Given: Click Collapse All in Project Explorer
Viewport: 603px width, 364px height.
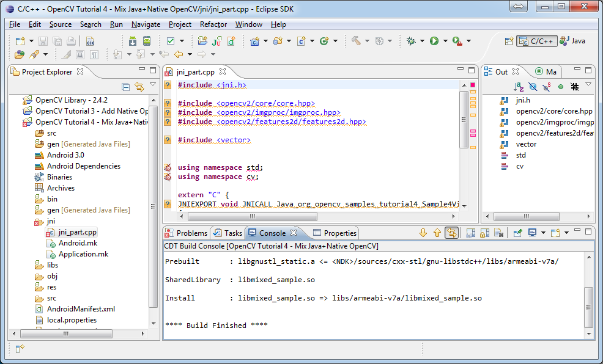Looking at the screenshot, I should click(x=125, y=87).
